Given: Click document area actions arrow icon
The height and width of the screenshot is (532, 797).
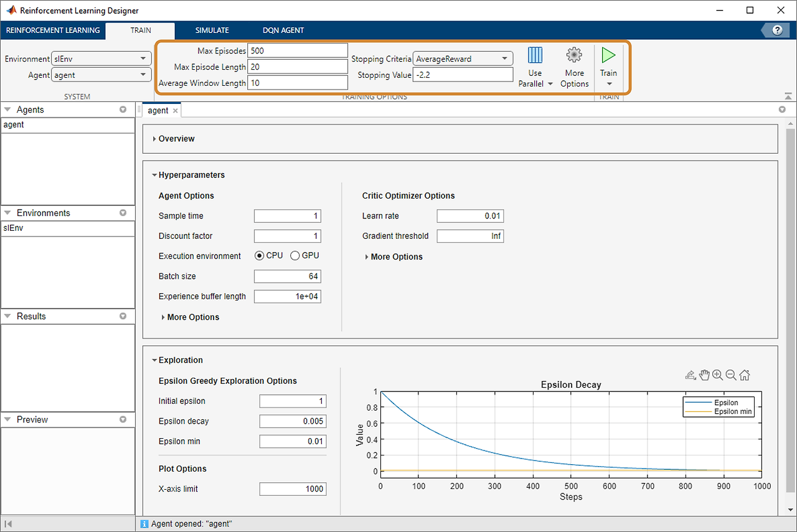Looking at the screenshot, I should (783, 110).
